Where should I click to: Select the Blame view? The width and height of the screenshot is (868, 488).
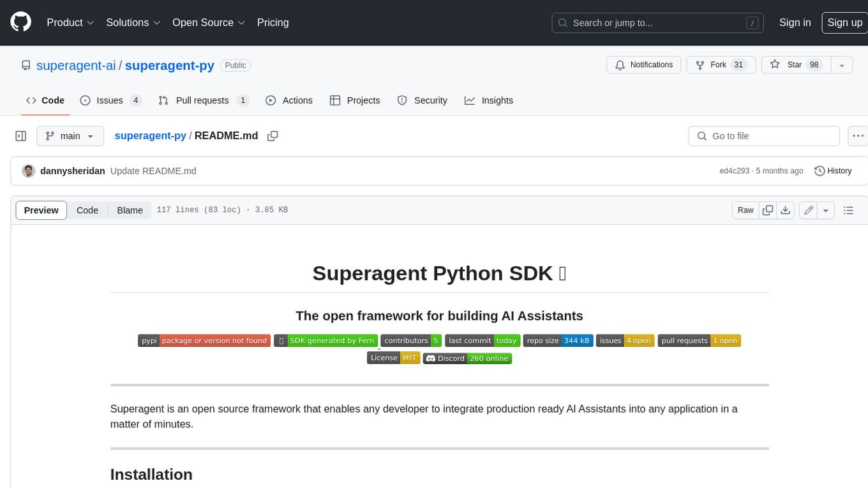(x=130, y=210)
